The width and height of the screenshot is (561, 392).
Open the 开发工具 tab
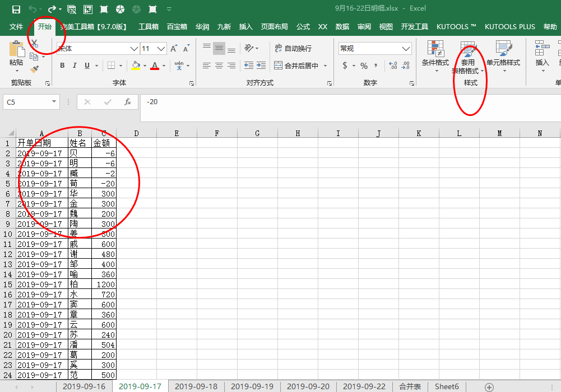[x=414, y=27]
